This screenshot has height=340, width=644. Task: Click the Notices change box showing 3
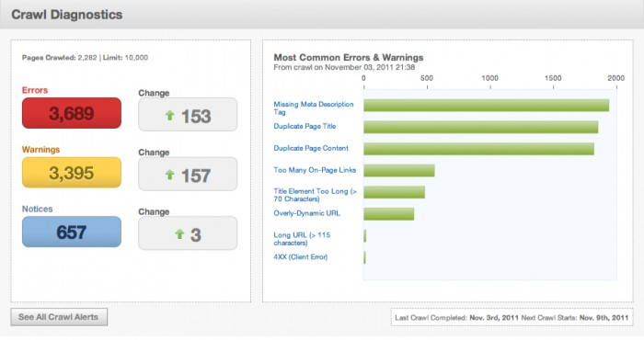(188, 233)
